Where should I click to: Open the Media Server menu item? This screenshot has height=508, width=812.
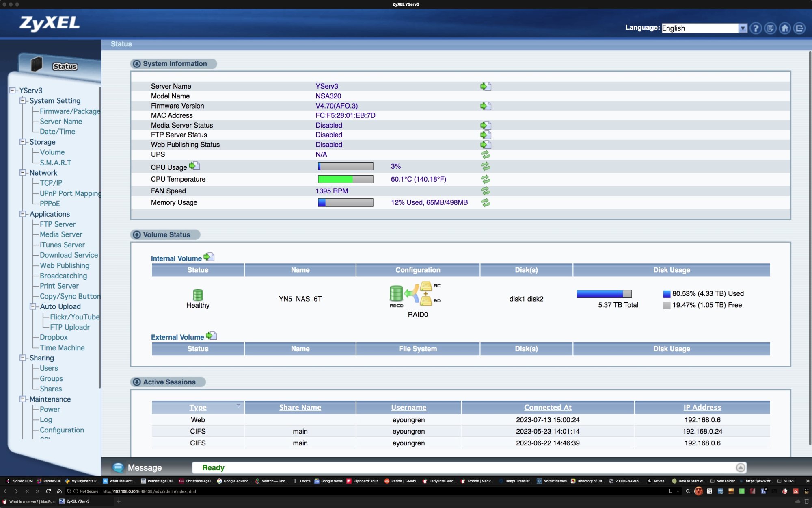coord(61,234)
